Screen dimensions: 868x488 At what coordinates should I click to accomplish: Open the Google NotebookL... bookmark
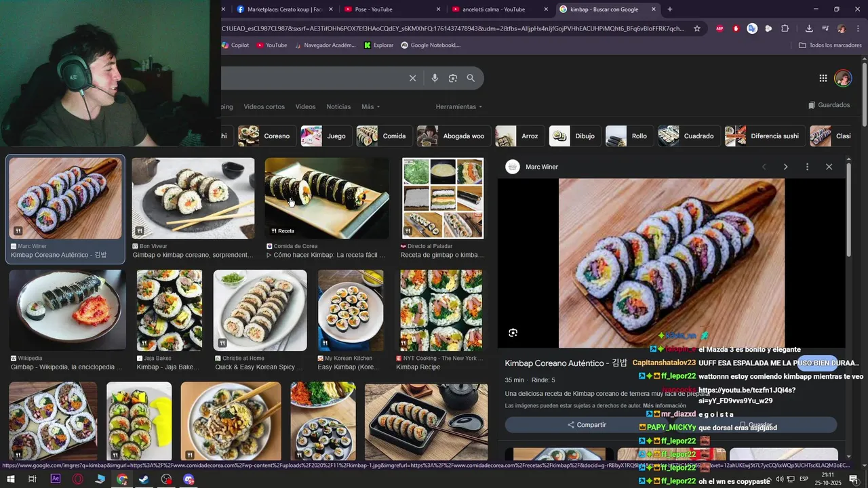click(431, 45)
